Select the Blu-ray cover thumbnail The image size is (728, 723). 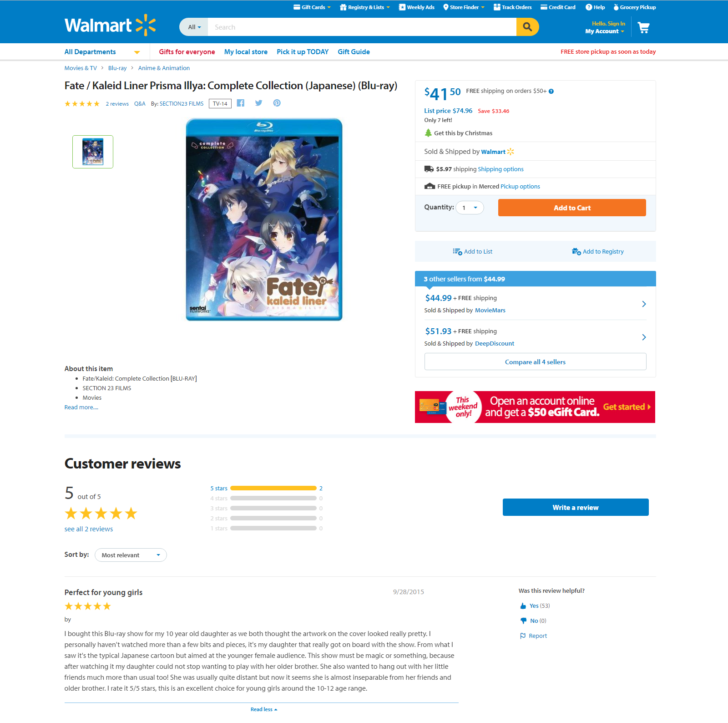(x=93, y=152)
